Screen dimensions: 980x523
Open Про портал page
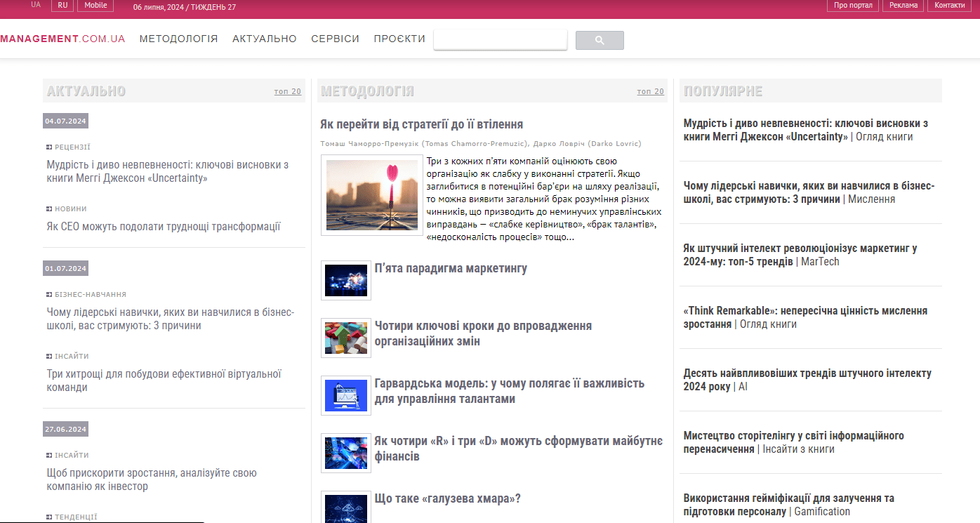point(854,5)
